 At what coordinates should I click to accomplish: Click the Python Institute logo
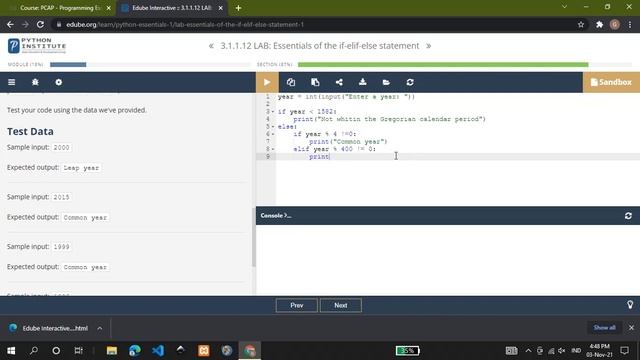click(x=37, y=46)
